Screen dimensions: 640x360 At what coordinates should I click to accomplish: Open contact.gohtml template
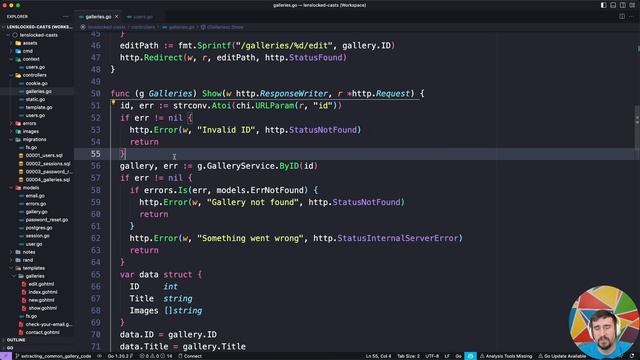pos(37,332)
